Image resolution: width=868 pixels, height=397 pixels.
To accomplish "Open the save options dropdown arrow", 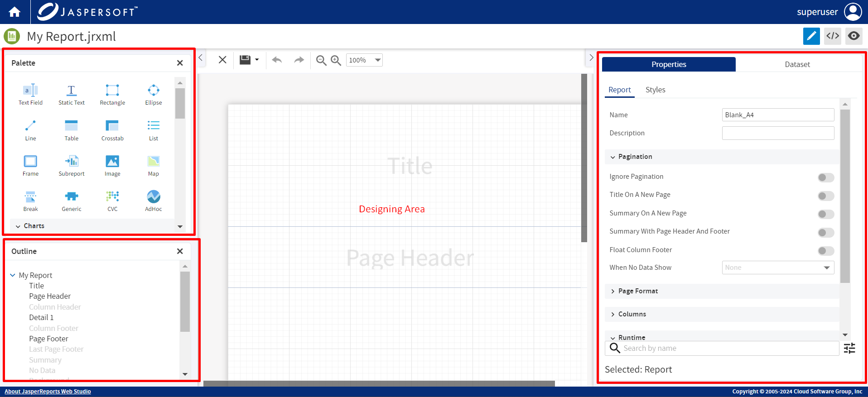I will 257,60.
